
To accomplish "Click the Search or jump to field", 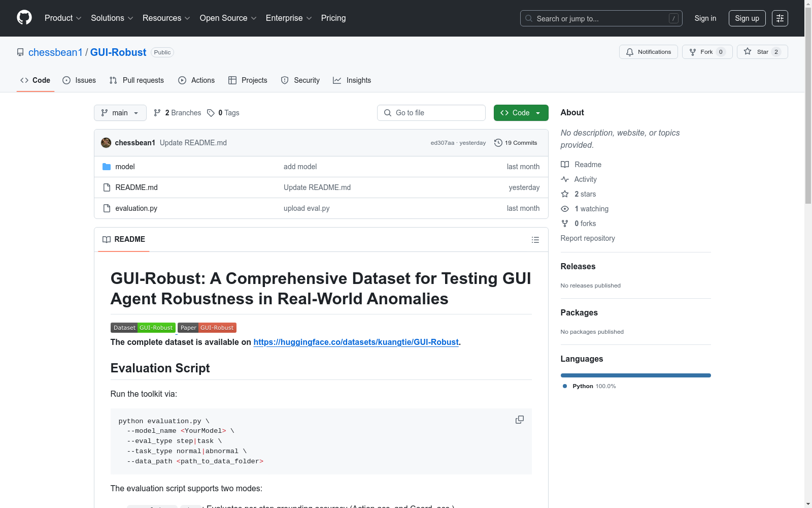I will [601, 18].
